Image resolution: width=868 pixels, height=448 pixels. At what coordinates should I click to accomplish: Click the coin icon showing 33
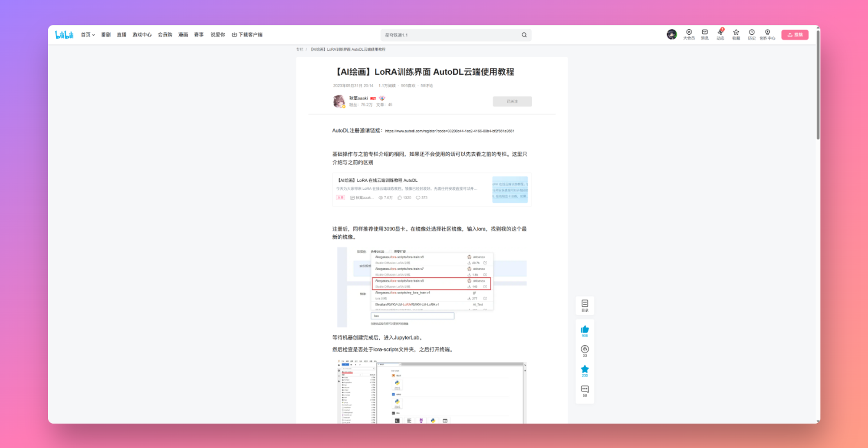(x=585, y=349)
